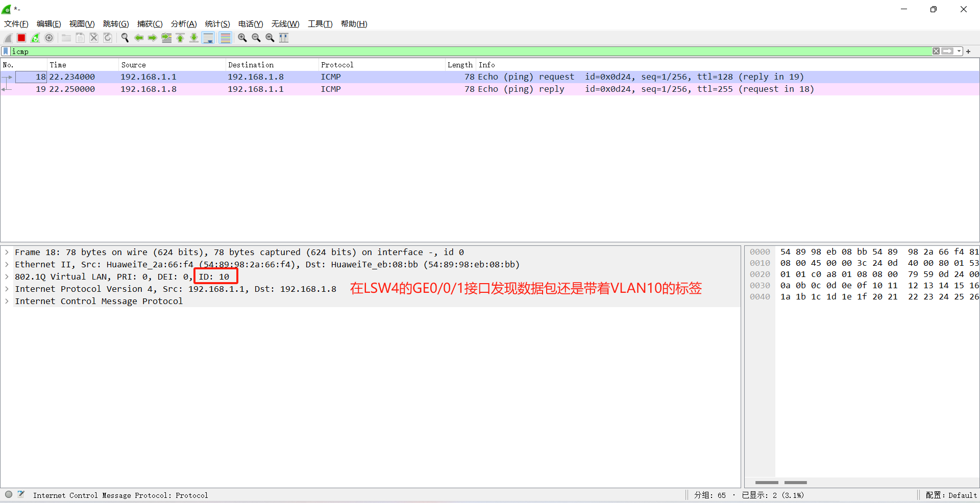Click hex offset 0000 in bytes pane
The width and height of the screenshot is (980, 503).
pyautogui.click(x=760, y=252)
